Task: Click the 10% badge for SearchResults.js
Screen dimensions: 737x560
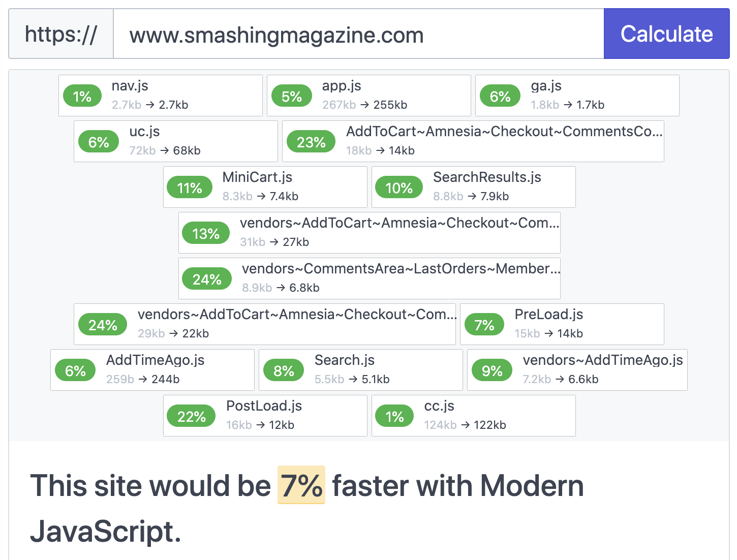Action: [399, 188]
